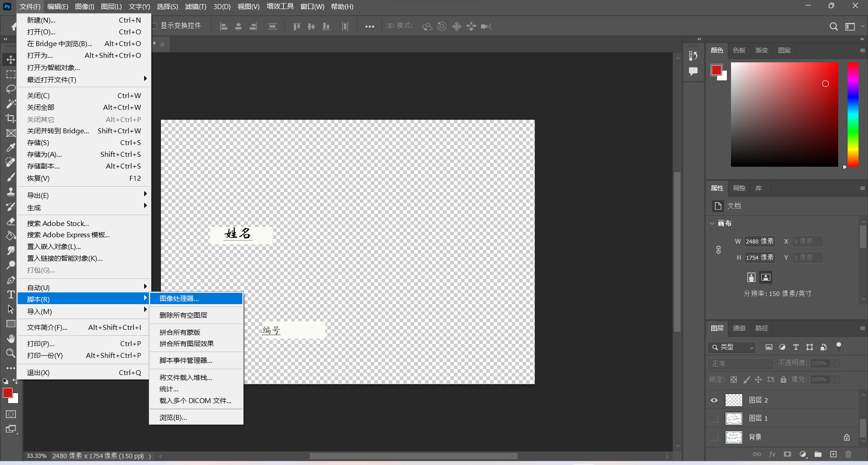868x465 pixels.
Task: Select the Type tool in toolbar
Action: tap(11, 295)
